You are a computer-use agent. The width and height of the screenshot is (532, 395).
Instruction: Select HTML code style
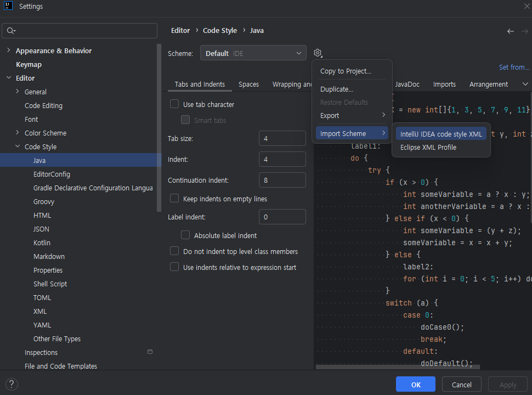pos(42,215)
